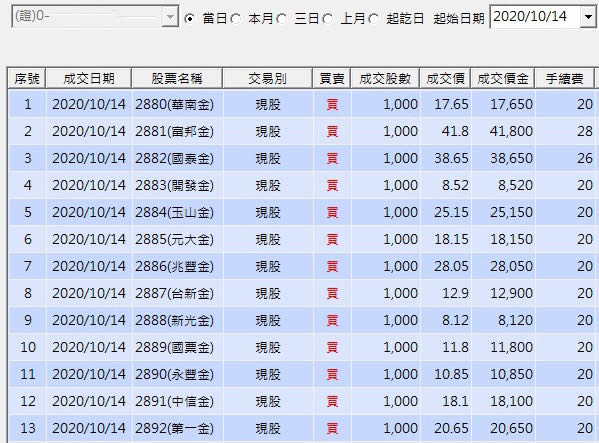
Task: Select the 起訖日 radio button
Action: pyautogui.click(x=374, y=18)
